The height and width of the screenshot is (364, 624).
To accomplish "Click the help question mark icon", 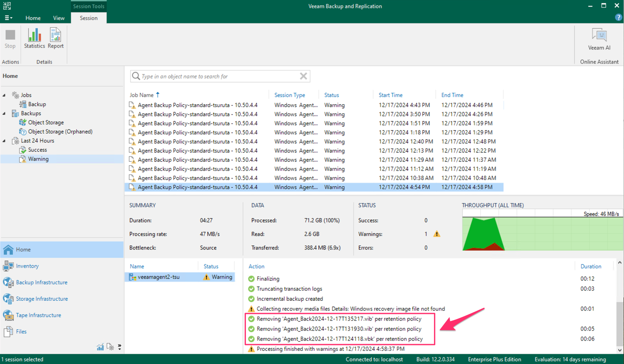I will [618, 17].
